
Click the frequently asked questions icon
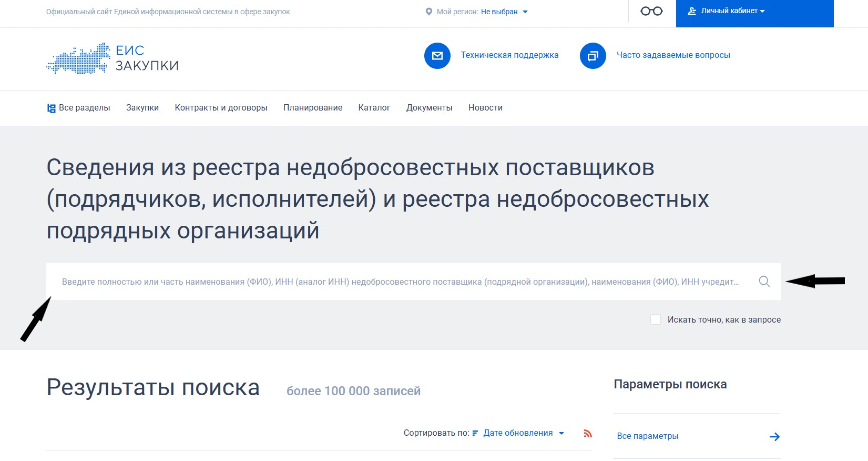tap(593, 56)
